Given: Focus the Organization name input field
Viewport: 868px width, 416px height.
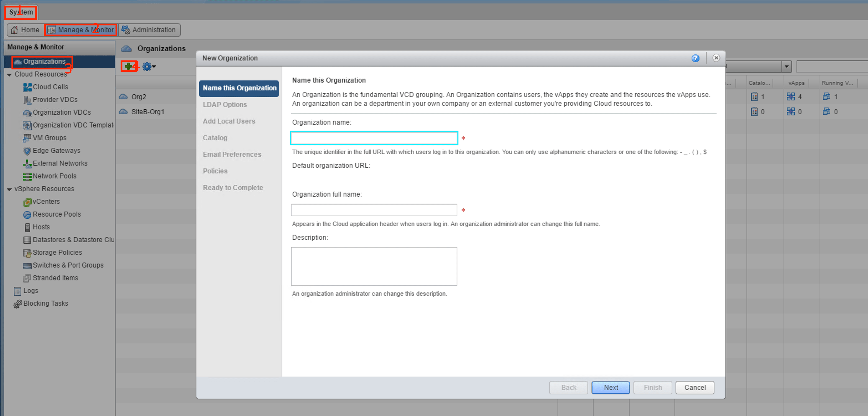Looking at the screenshot, I should pos(374,138).
